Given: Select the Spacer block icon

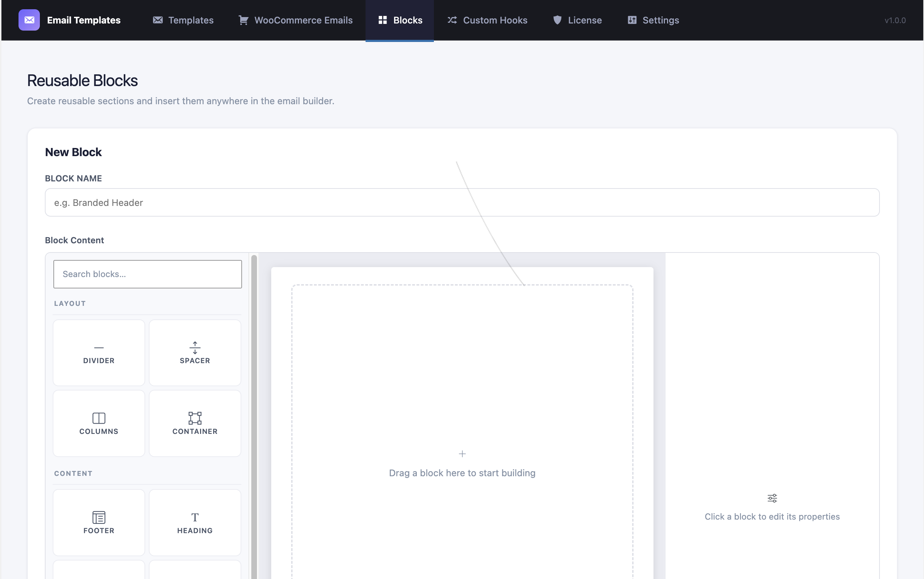Looking at the screenshot, I should pyautogui.click(x=195, y=348).
